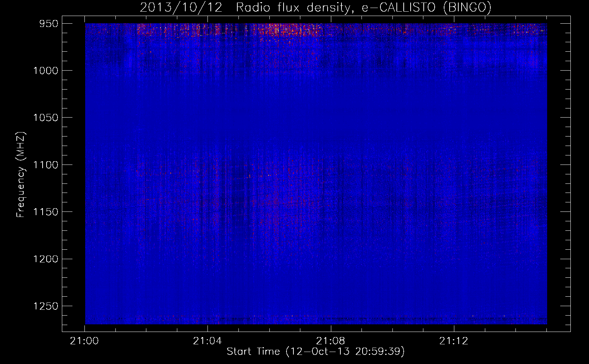Click the 21:04 time tick label
The image size is (589, 364).
coord(207,341)
